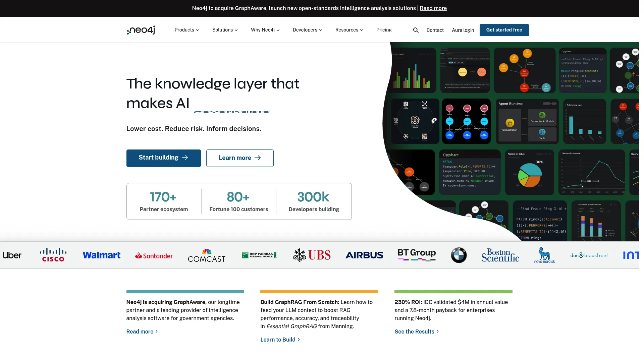Expand the Products menu
644x362 pixels.
(187, 30)
